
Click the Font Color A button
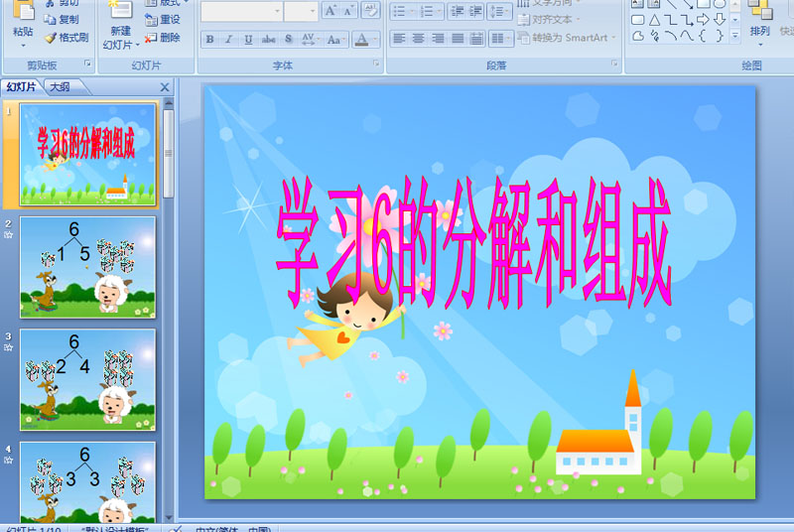(x=361, y=39)
